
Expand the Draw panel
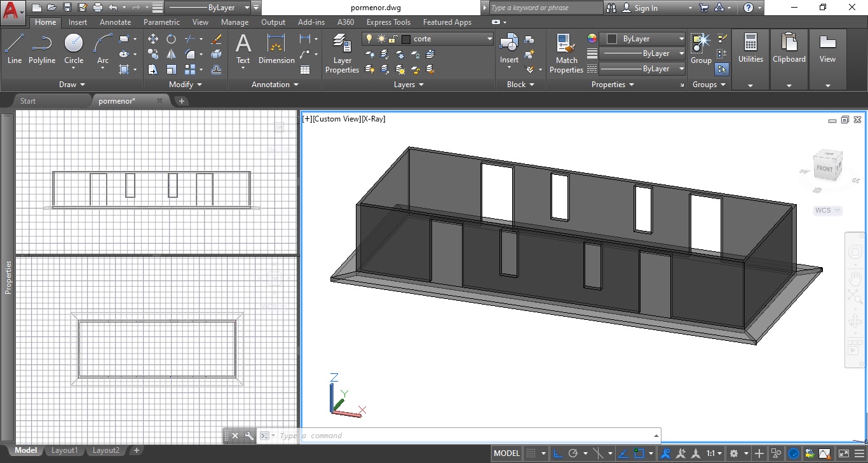coord(72,84)
